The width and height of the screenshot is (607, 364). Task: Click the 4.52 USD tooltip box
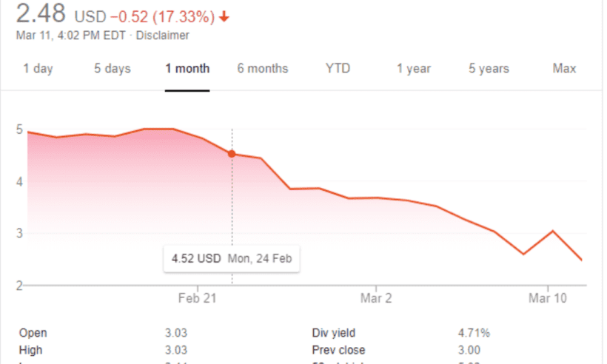pos(232,259)
